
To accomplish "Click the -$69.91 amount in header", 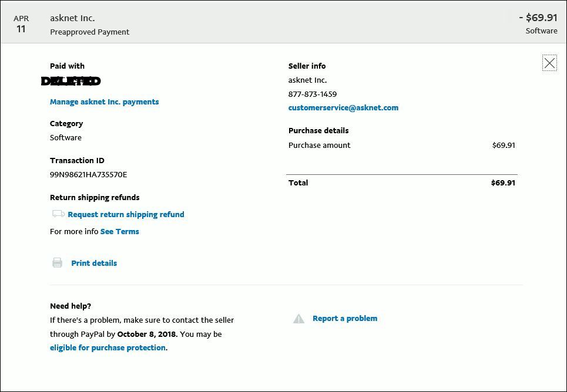I will [x=538, y=18].
